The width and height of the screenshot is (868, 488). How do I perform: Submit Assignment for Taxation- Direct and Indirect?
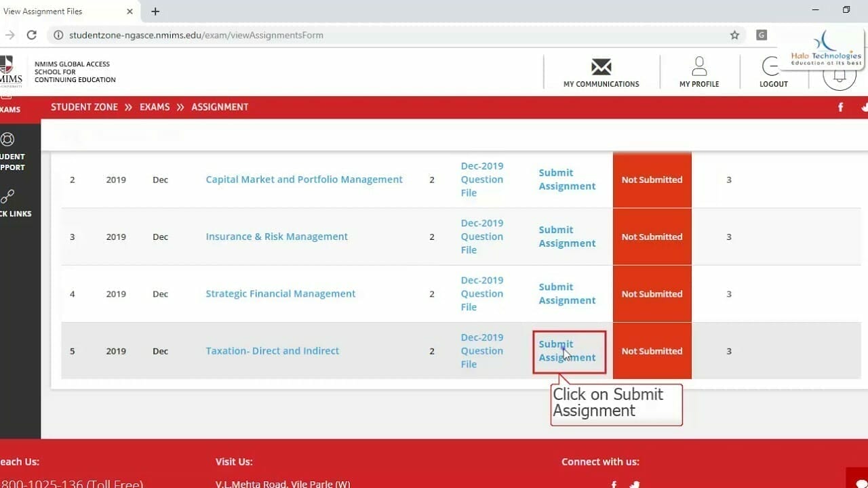(x=567, y=350)
